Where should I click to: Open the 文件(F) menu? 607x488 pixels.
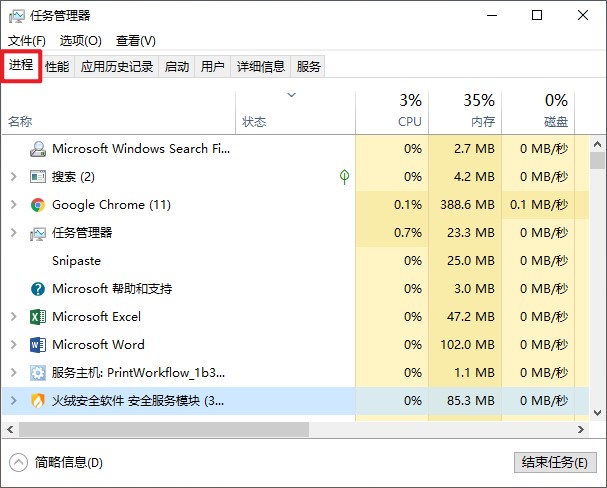[x=27, y=41]
